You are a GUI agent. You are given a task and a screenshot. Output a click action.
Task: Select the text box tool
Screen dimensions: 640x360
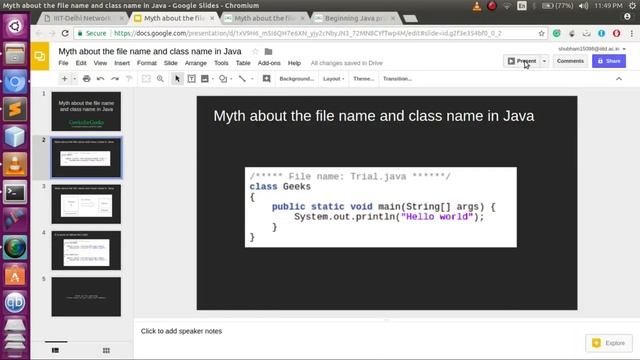click(191, 79)
